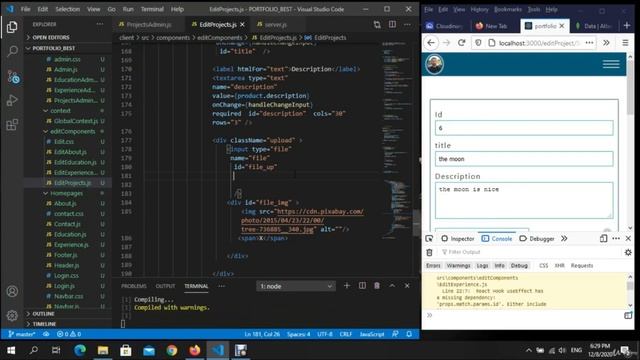Image resolution: width=640 pixels, height=360 pixels.
Task: Open the Source Control view
Action: tap(12, 76)
